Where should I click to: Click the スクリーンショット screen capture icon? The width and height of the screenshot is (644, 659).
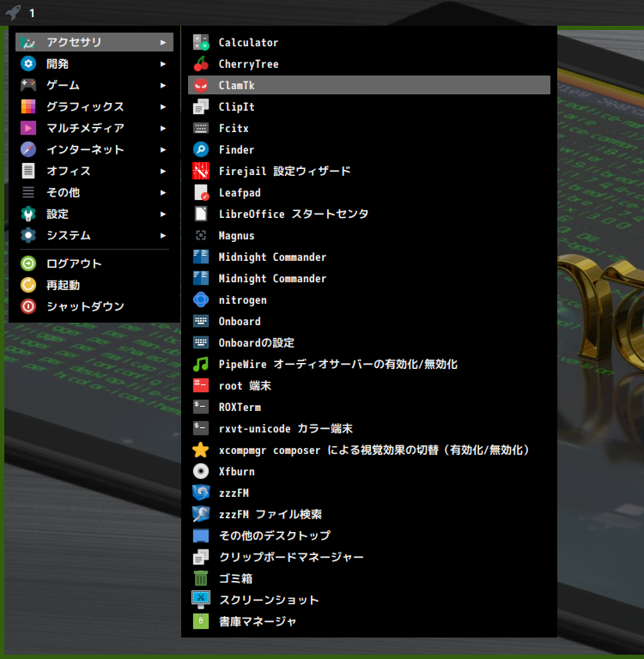pos(201,600)
